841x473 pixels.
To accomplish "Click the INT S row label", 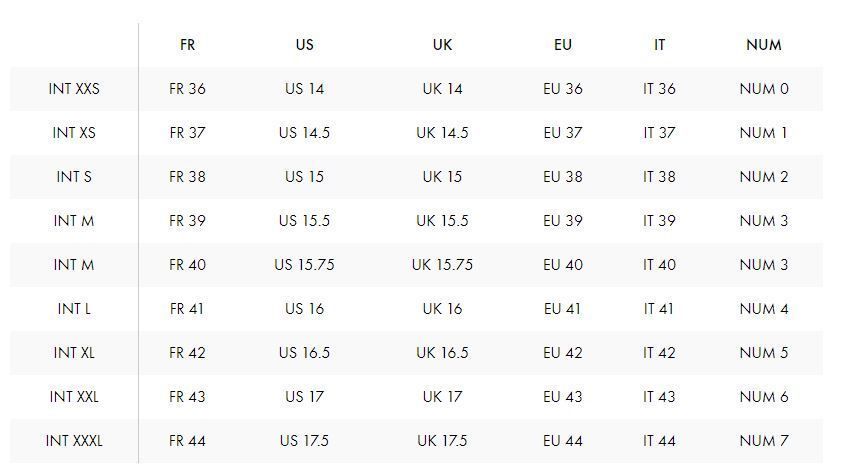I will [74, 176].
